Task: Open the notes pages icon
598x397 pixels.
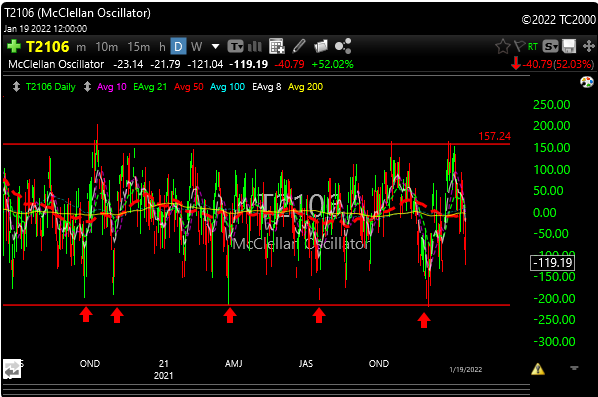Action: [x=321, y=46]
